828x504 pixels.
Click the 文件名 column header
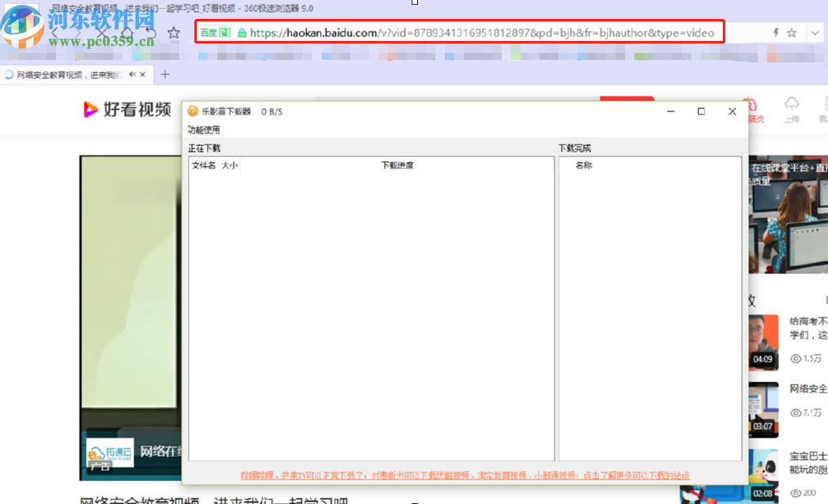[203, 165]
